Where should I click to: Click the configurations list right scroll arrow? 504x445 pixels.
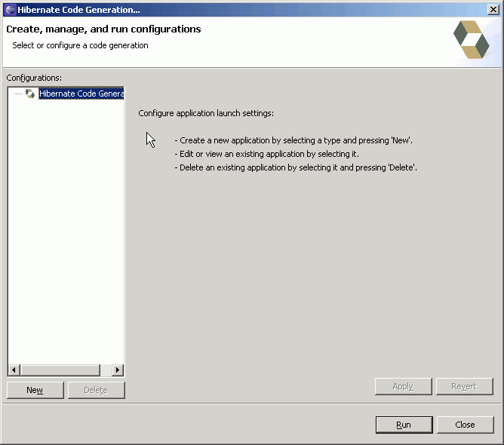118,370
